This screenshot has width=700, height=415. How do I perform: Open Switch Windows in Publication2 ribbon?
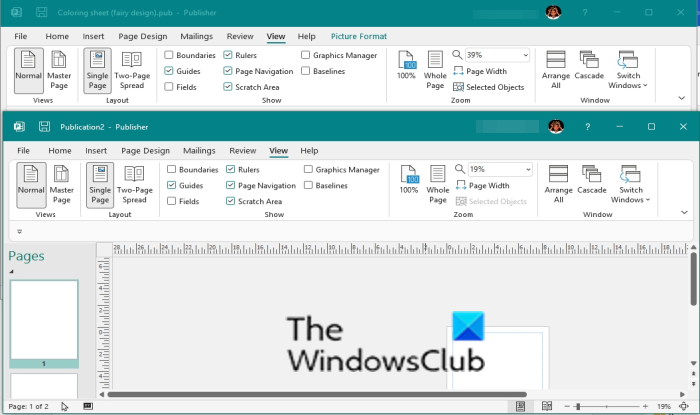(630, 184)
